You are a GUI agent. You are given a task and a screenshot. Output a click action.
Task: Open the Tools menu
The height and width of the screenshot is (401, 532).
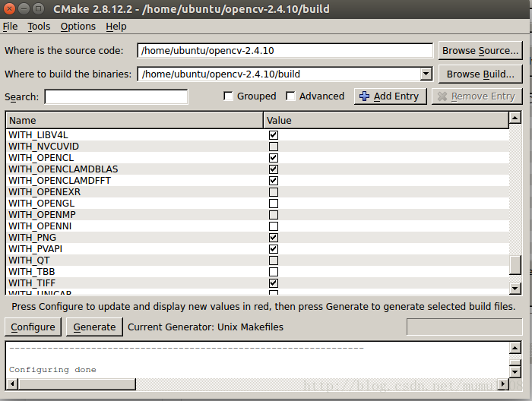(39, 26)
